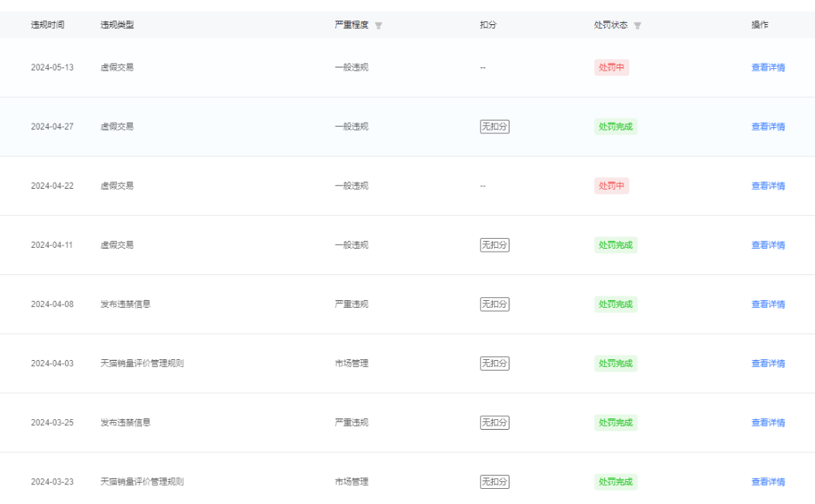Click 发布违禁信息 in the 2024-03-25 row
Viewport: 815px width, 504px height.
125,422
